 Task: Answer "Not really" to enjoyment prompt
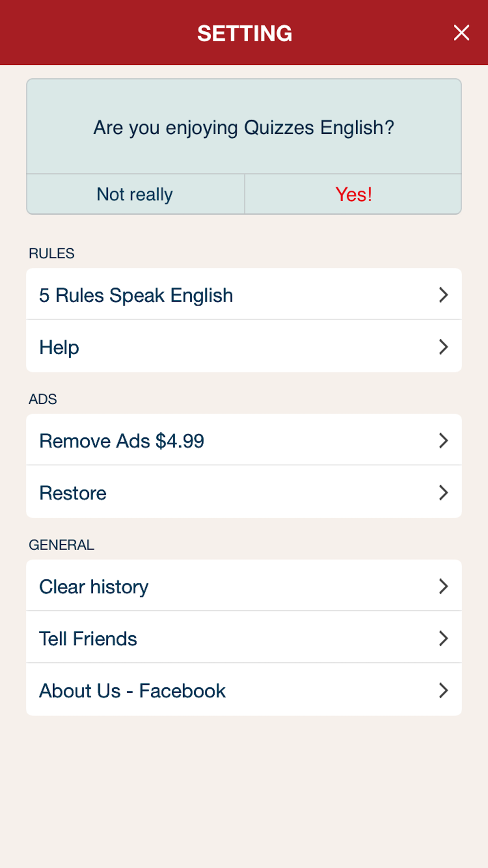[135, 194]
